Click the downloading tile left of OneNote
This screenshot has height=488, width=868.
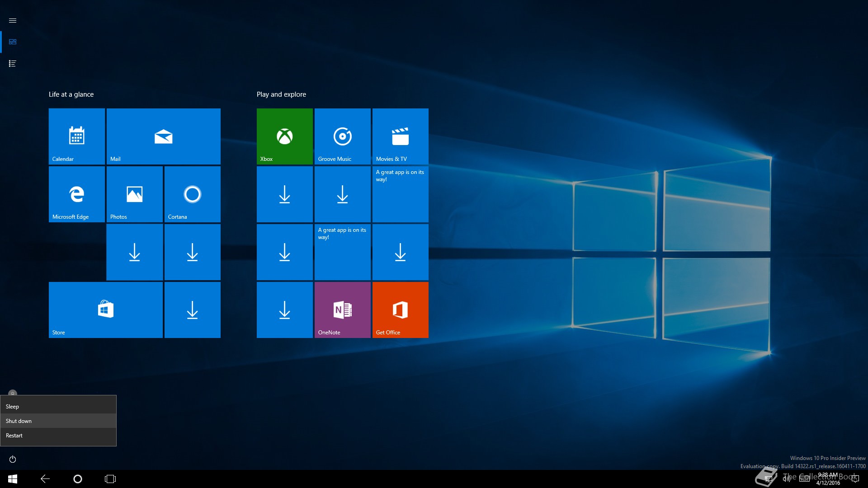pyautogui.click(x=285, y=310)
